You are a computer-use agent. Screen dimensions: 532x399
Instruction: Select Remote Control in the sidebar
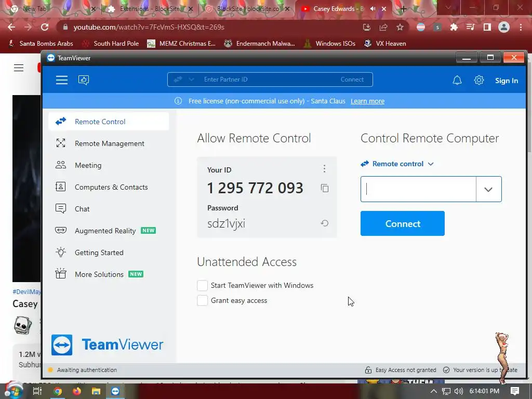109,122
